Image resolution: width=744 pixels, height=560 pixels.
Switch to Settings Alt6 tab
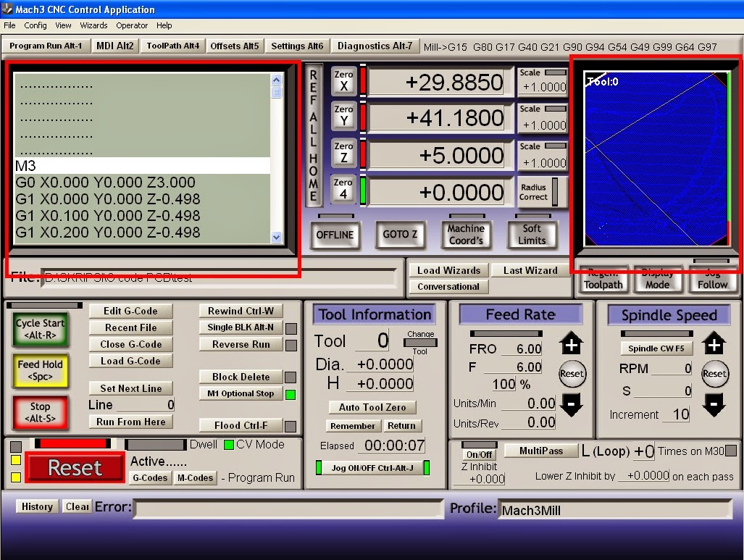[x=297, y=46]
